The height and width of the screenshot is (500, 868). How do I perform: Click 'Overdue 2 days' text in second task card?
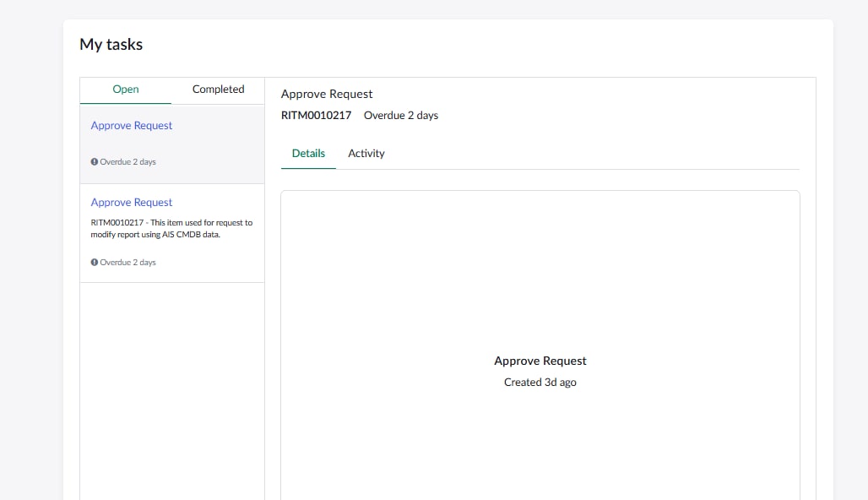(127, 263)
